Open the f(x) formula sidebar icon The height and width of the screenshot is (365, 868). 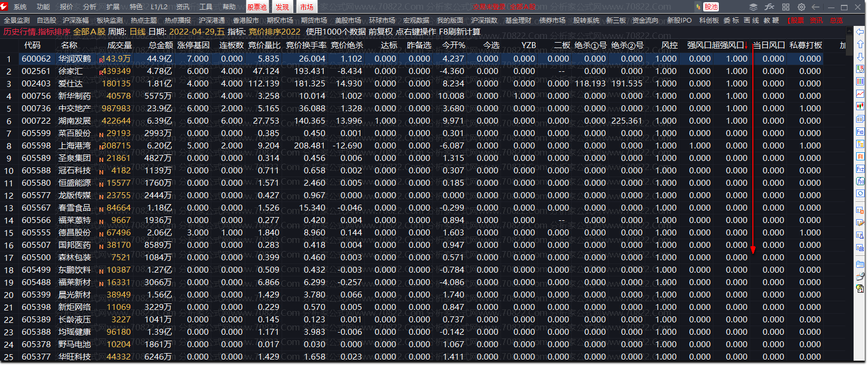click(x=860, y=181)
